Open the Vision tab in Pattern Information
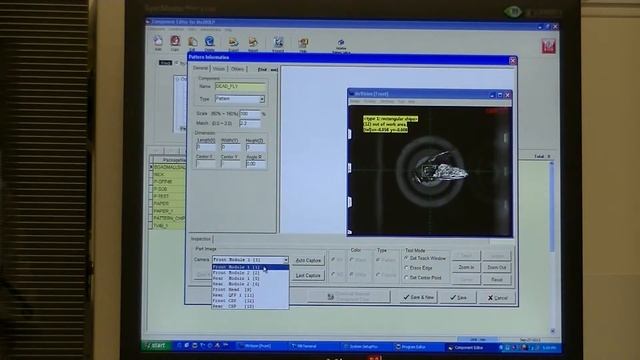 click(219, 69)
